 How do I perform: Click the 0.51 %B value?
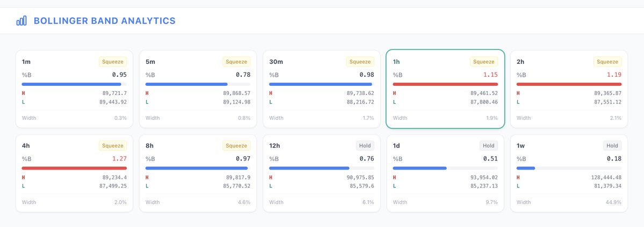pos(490,158)
